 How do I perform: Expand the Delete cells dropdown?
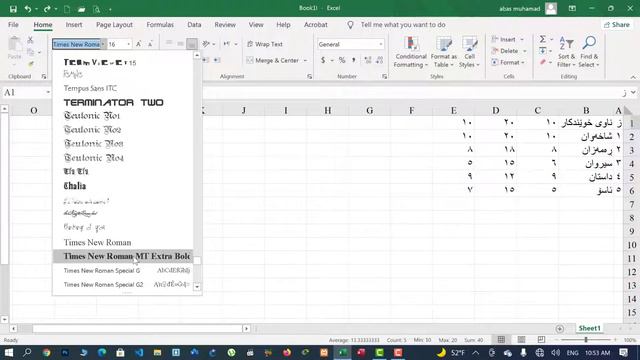pos(524,51)
